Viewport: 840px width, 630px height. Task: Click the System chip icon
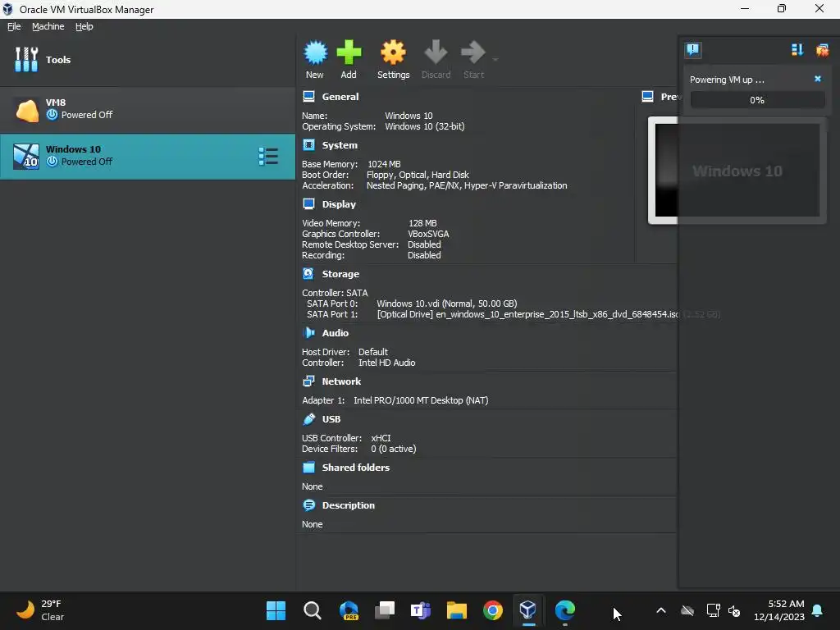point(308,144)
